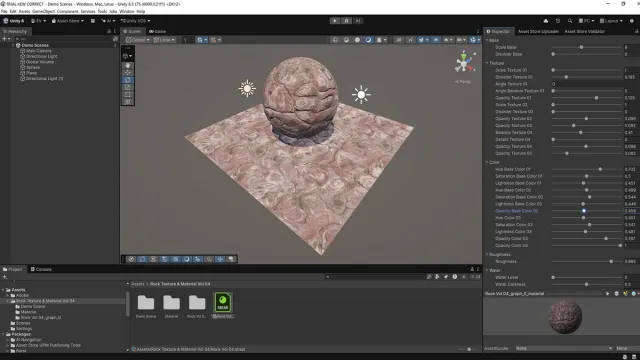Select the Scale tool in scene toolbar

128,87
